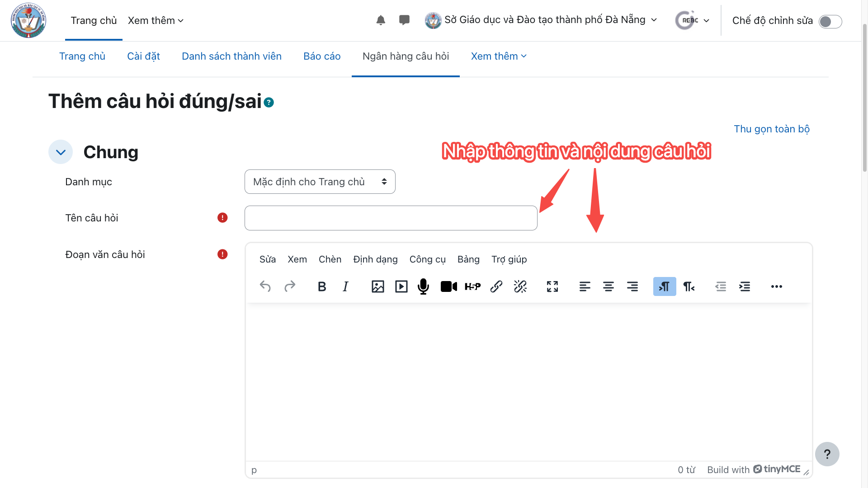
Task: Open the Sửa editor menu
Action: [x=268, y=259]
